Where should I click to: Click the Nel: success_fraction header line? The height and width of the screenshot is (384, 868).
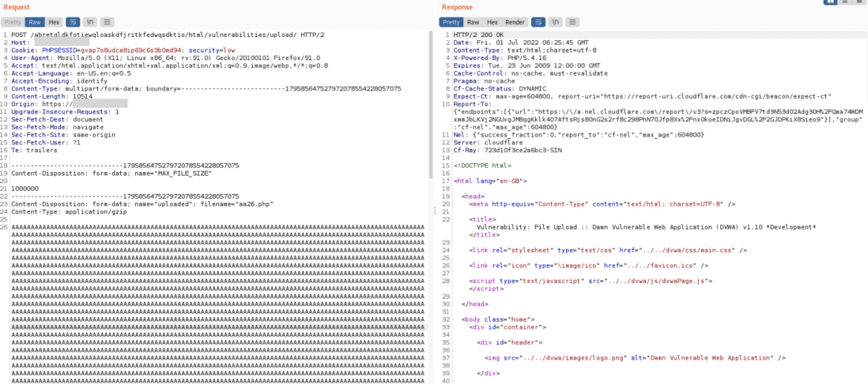point(579,134)
